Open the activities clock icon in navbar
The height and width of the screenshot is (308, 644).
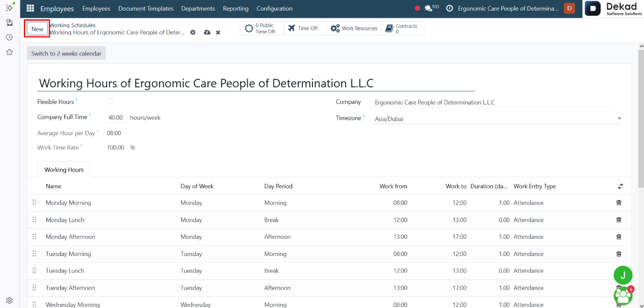(x=450, y=9)
